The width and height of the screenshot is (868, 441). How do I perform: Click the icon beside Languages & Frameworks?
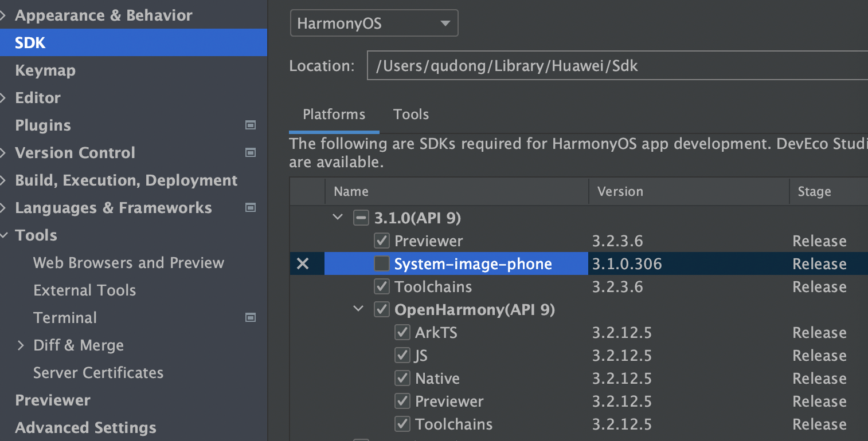pos(251,208)
